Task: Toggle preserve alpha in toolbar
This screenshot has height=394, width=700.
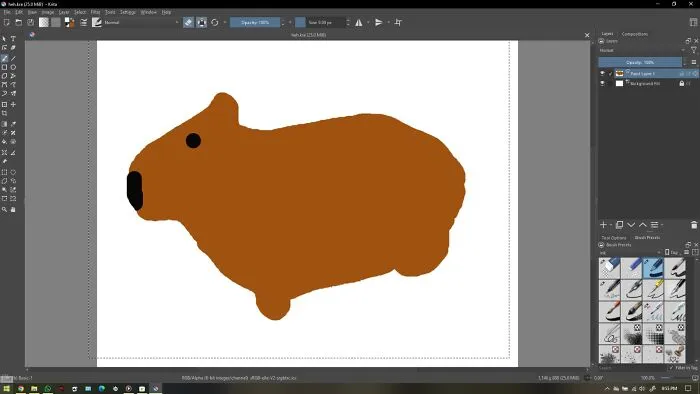Action: pyautogui.click(x=202, y=22)
